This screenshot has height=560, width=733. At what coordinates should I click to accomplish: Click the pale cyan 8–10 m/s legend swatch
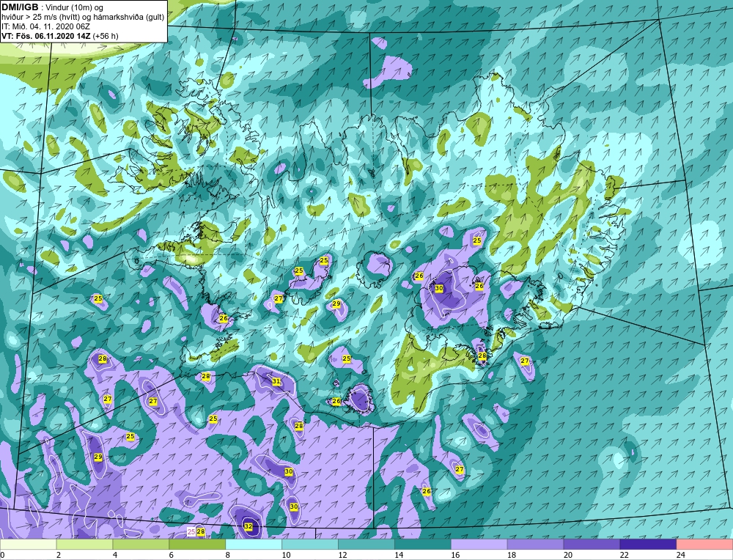[254, 545]
